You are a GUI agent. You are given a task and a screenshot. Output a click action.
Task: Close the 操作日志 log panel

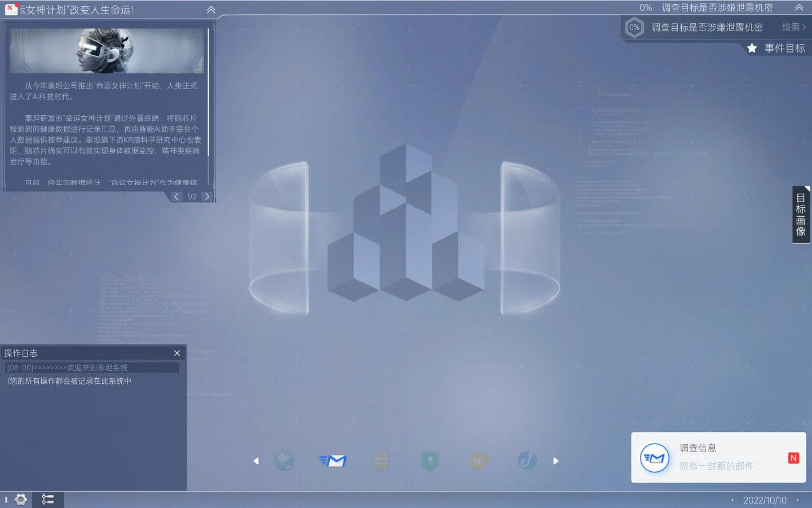177,353
